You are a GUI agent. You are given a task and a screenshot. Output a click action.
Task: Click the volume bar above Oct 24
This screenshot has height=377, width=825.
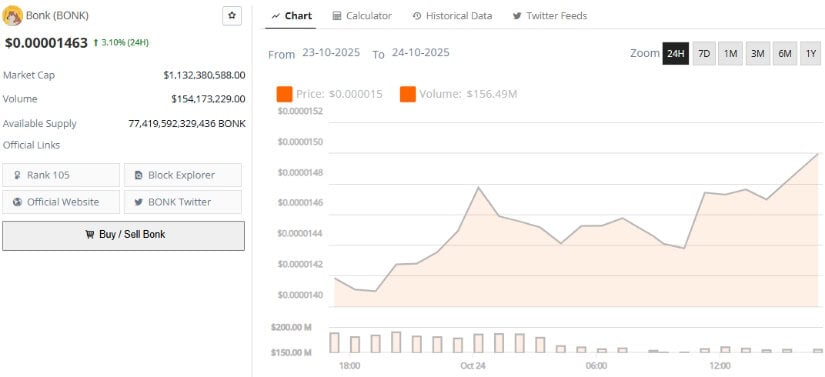478,343
